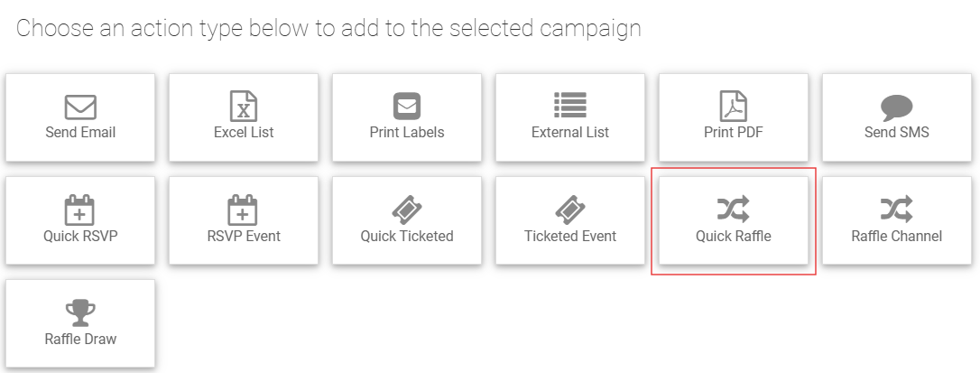Select the Quick Ticketed ticket icon
This screenshot has width=980, height=373.
point(407,210)
